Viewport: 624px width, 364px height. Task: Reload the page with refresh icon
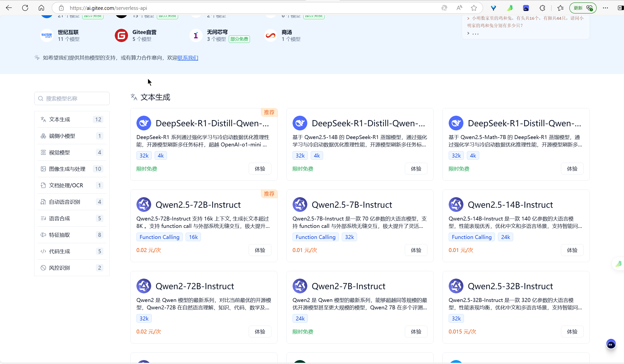click(x=25, y=8)
